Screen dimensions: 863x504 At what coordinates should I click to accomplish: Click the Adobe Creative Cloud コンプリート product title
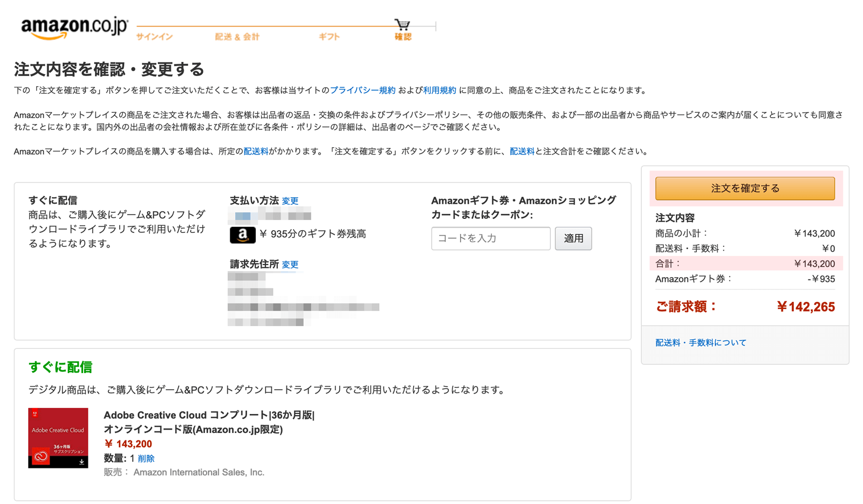click(x=209, y=422)
